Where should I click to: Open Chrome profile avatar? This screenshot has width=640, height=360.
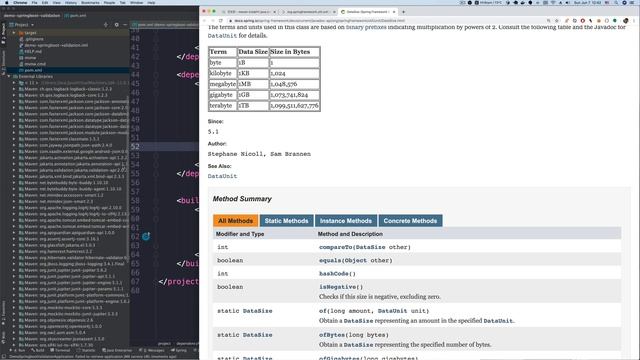point(626,20)
